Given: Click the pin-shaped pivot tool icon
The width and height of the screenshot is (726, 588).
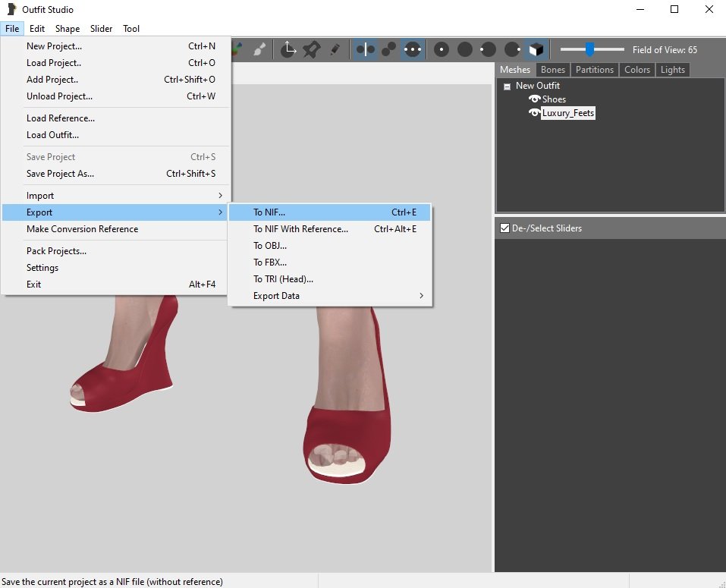Looking at the screenshot, I should tap(311, 50).
